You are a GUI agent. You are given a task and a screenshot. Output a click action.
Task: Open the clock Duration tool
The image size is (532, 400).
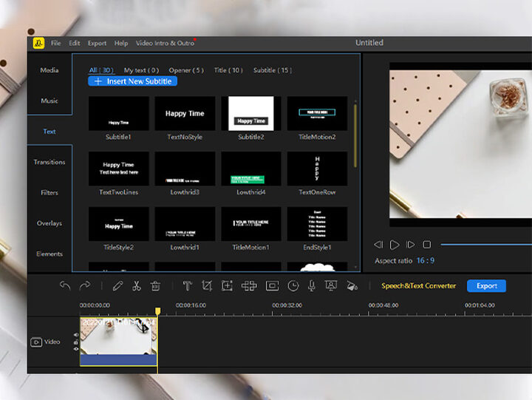point(293,285)
